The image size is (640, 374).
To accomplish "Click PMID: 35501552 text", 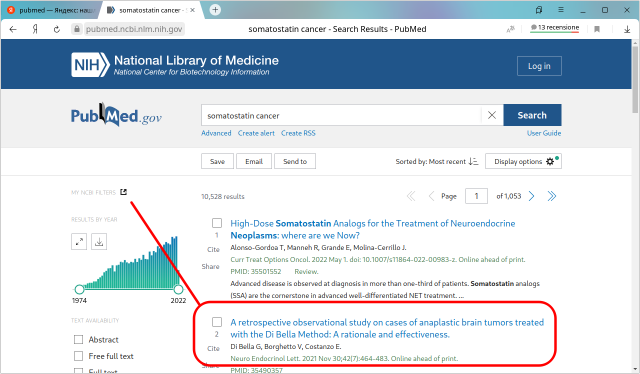I will 256,272.
